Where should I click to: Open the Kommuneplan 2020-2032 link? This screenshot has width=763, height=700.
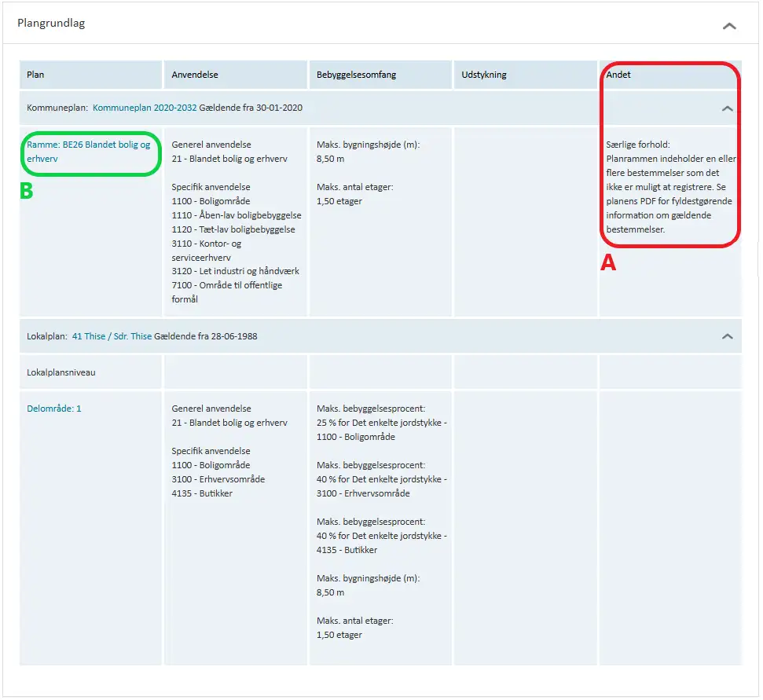145,108
